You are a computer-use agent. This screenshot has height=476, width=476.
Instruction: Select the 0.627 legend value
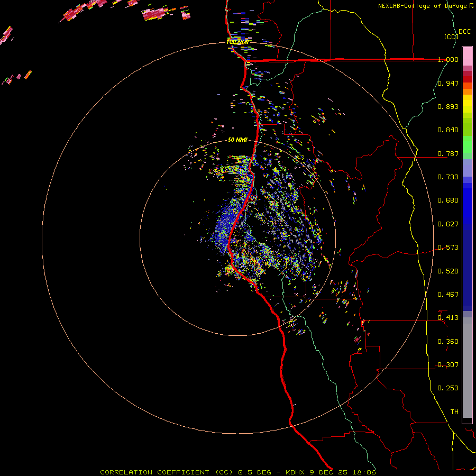pyautogui.click(x=448, y=224)
